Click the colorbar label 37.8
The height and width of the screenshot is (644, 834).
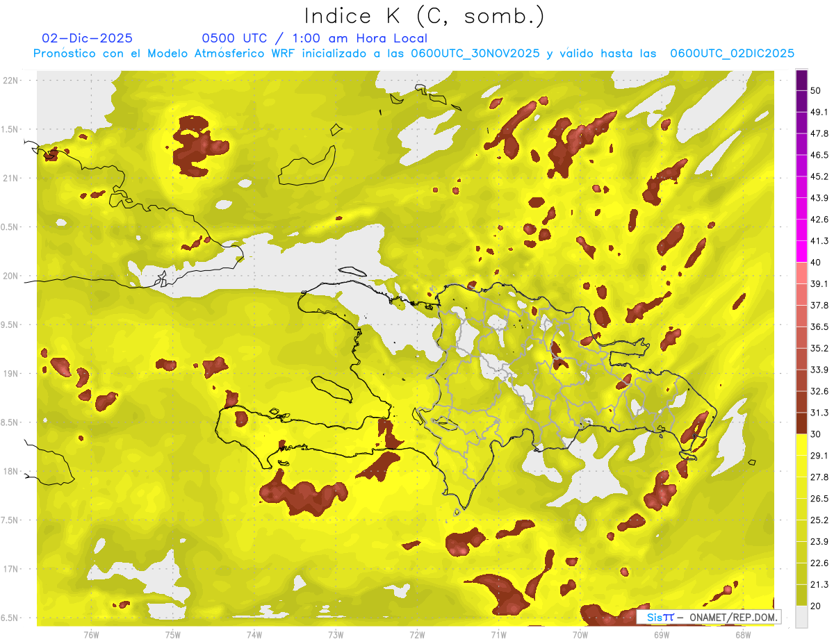click(819, 306)
